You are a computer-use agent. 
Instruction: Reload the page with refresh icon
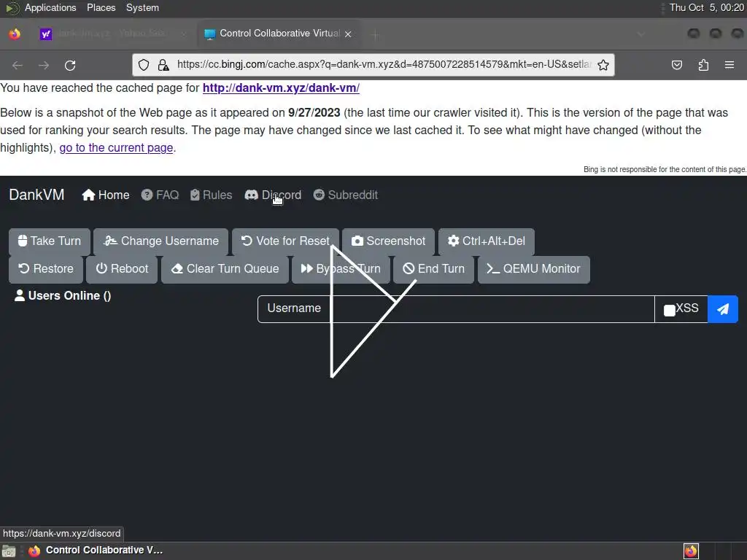pyautogui.click(x=70, y=65)
